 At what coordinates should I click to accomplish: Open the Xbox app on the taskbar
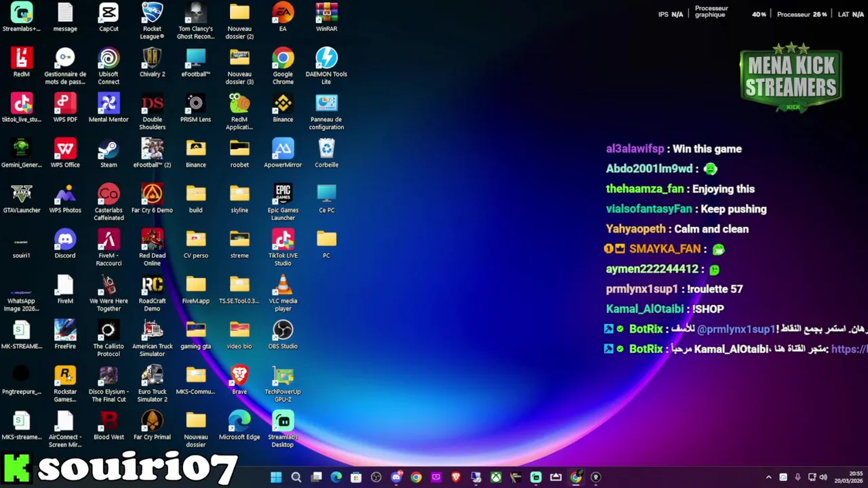pos(496,477)
